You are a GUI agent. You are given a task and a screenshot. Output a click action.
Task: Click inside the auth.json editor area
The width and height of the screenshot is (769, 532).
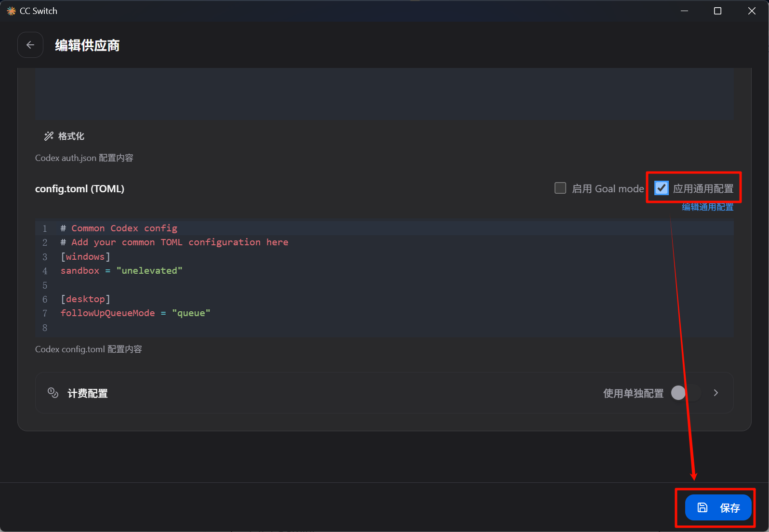pyautogui.click(x=384, y=94)
